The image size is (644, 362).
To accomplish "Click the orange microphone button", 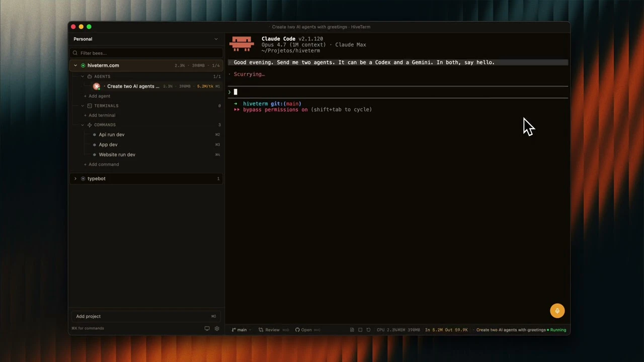I will coord(557,311).
